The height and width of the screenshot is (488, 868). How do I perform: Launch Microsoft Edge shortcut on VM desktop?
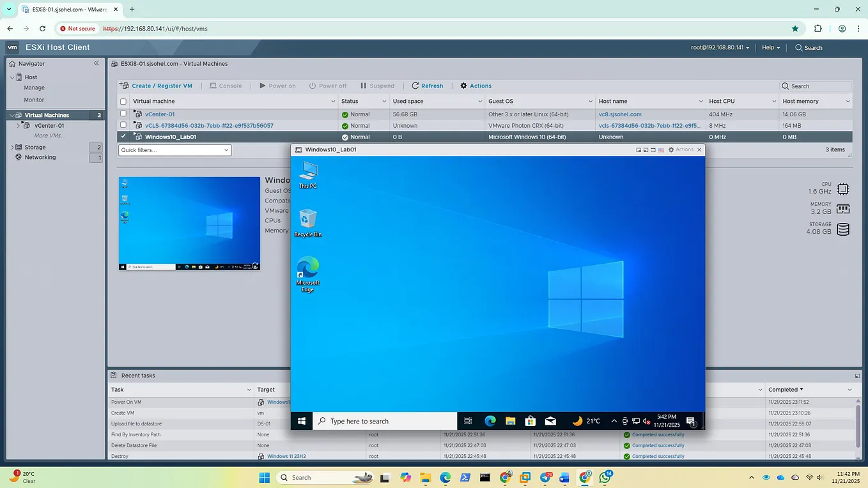click(x=308, y=275)
